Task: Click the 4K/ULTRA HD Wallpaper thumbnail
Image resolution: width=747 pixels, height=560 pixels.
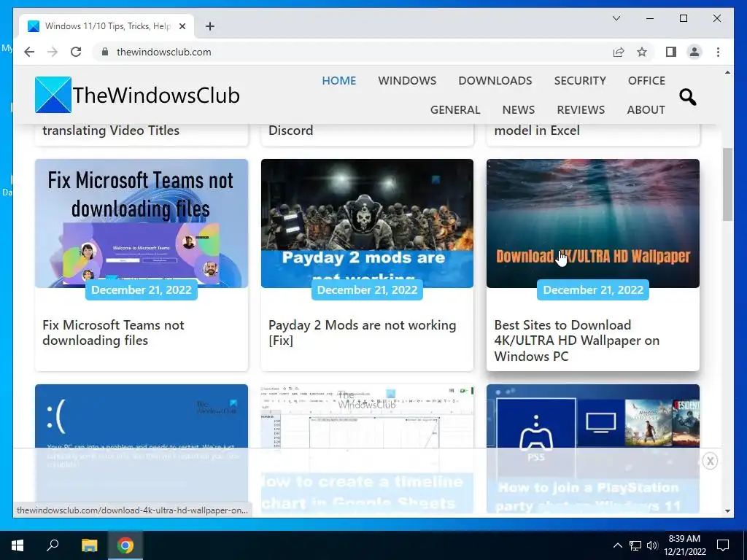Action: [593, 223]
